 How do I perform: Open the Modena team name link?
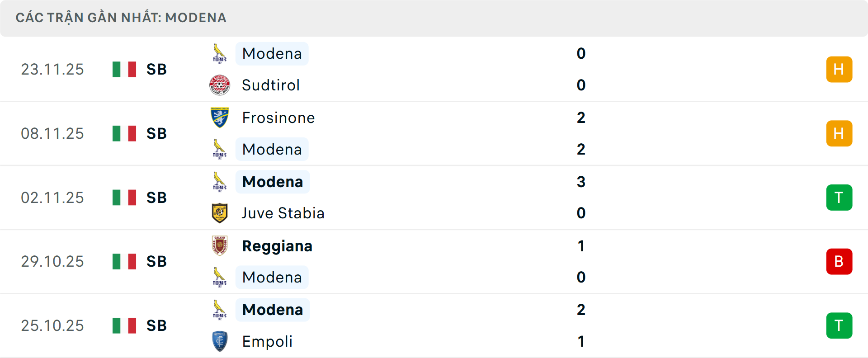[x=272, y=53]
